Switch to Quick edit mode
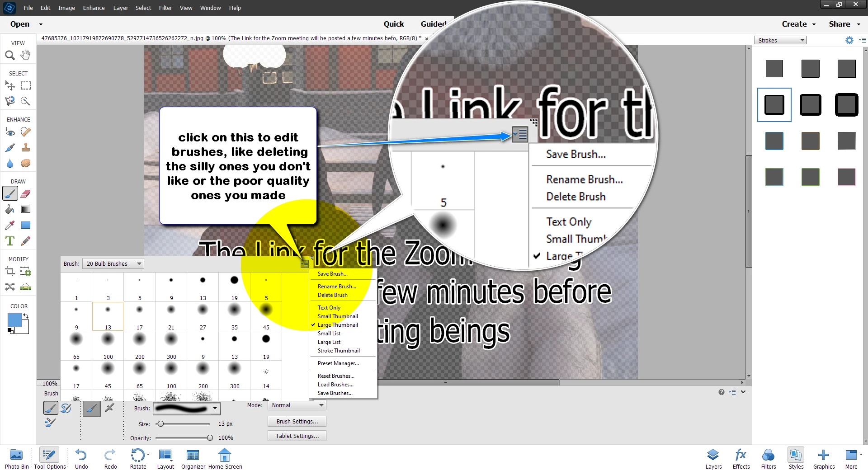The image size is (868, 470). click(394, 24)
